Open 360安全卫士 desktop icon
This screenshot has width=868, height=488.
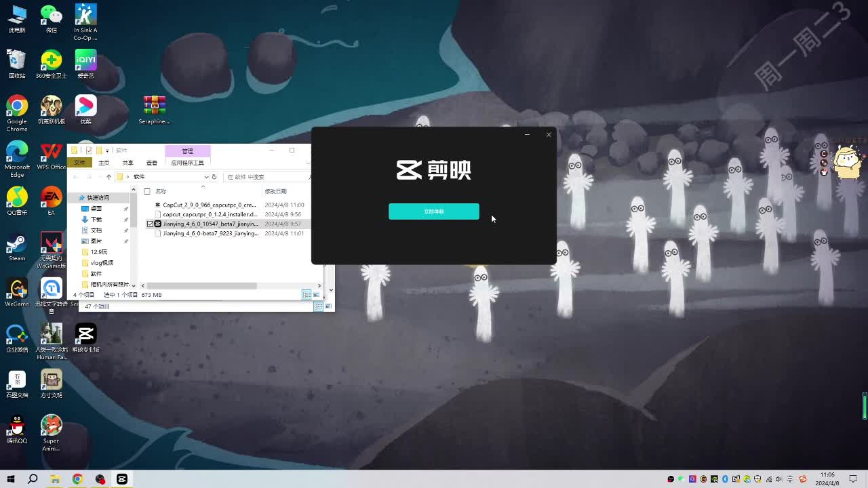[51, 64]
